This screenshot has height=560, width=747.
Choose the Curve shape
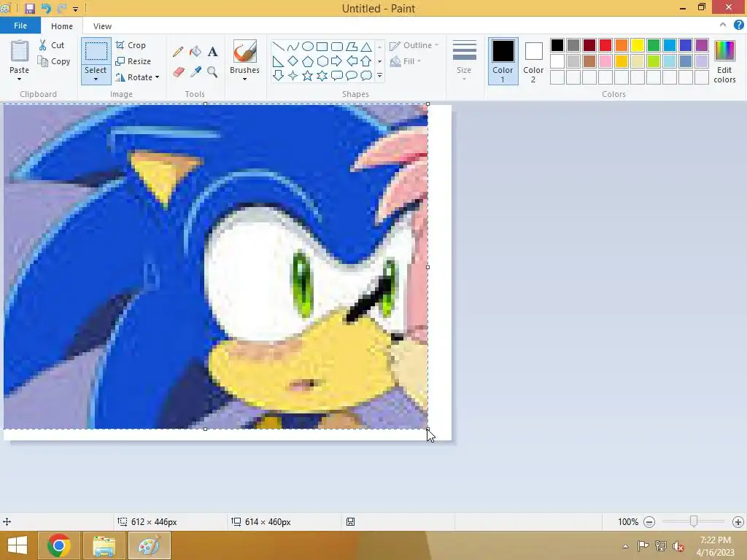[x=293, y=47]
